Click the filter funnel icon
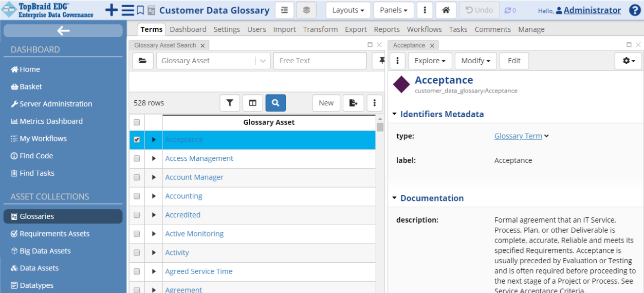Screen dimensions: 644x293 [x=230, y=103]
